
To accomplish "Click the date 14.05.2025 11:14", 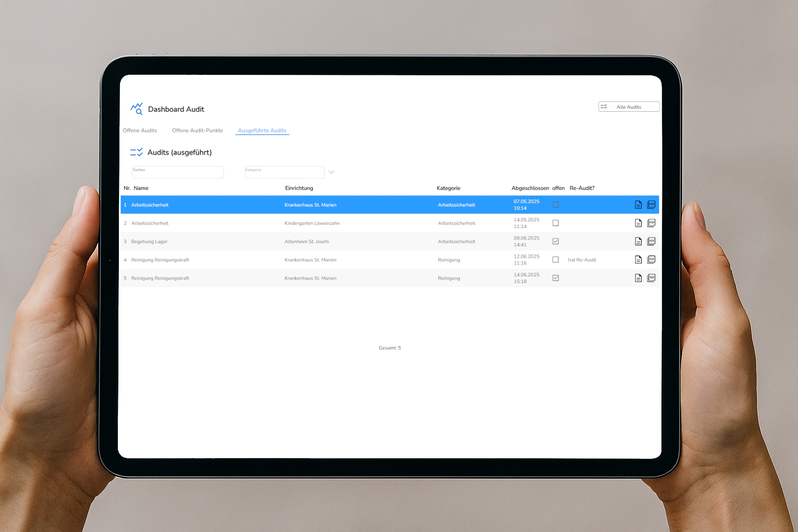I will pyautogui.click(x=526, y=223).
